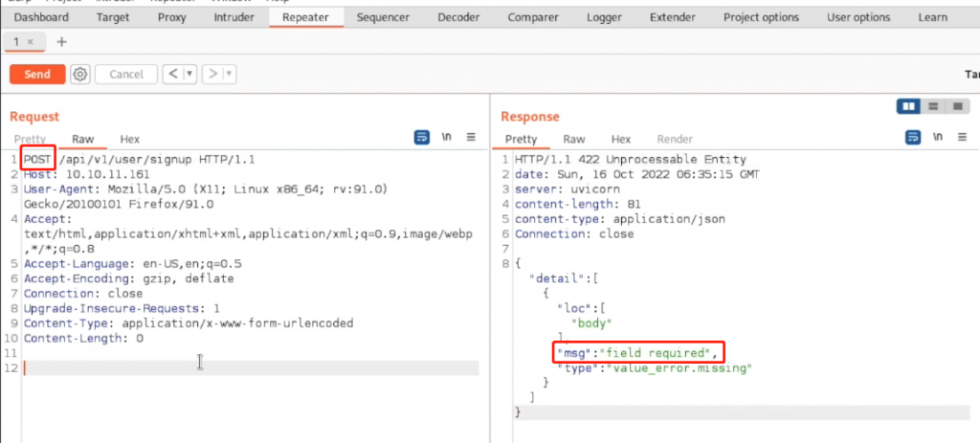Switch Request view to Raw
This screenshot has width=980, height=443.
(82, 139)
